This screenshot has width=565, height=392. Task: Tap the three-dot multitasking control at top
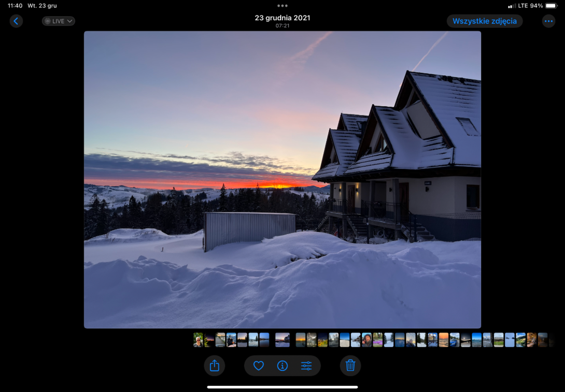point(282,6)
